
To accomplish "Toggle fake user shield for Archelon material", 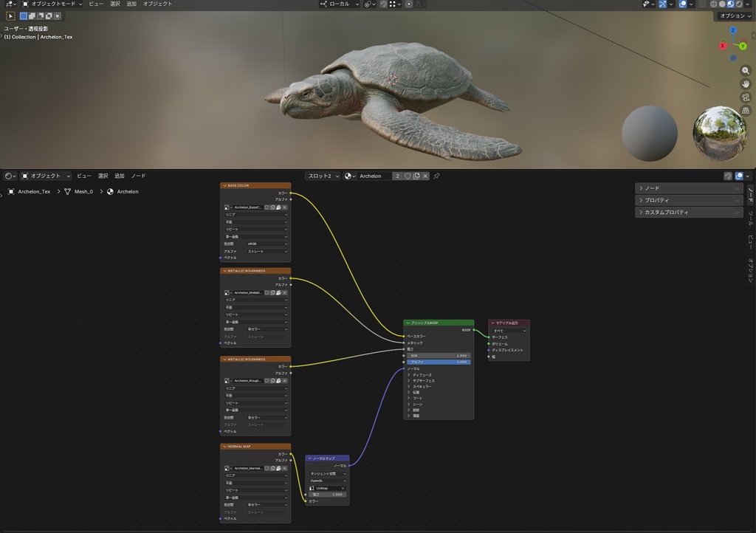I will point(408,176).
